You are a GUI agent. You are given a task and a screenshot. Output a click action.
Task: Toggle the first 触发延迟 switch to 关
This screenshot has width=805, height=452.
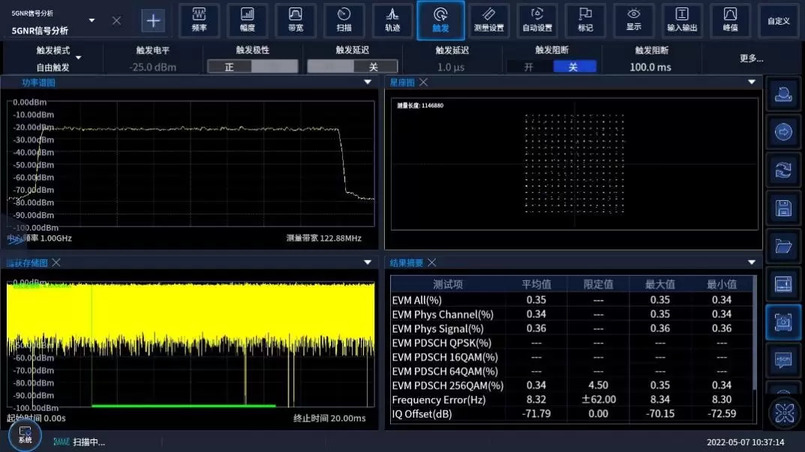373,67
